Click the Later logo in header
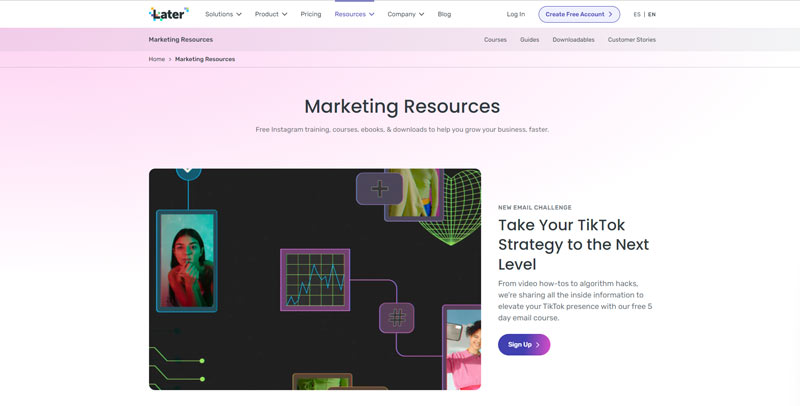This screenshot has height=406, width=800. [x=168, y=14]
